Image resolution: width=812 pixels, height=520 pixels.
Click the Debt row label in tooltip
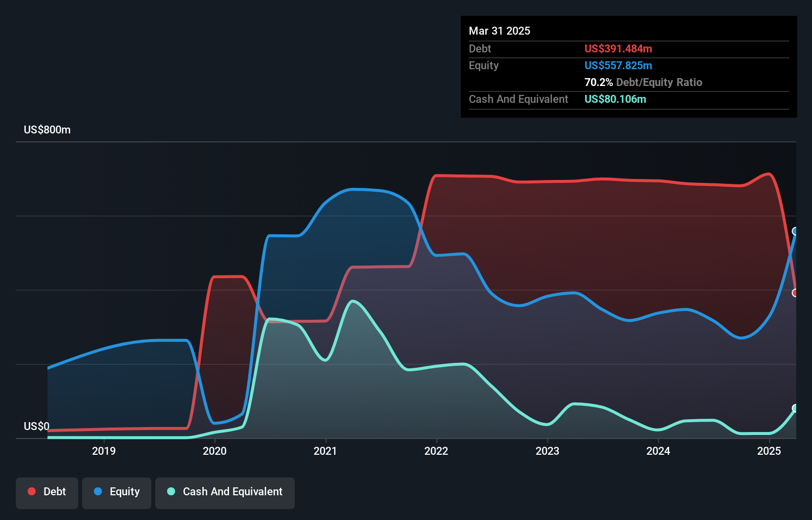[x=480, y=48]
